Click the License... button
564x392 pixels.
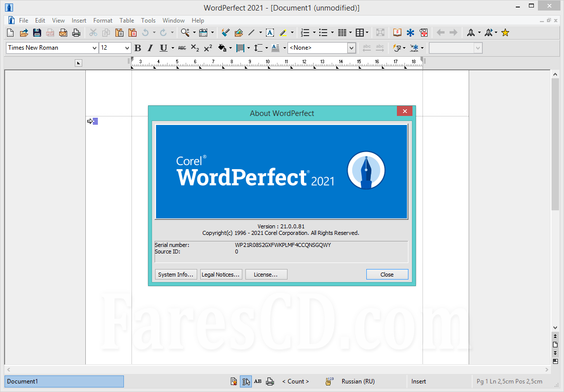[x=266, y=275]
